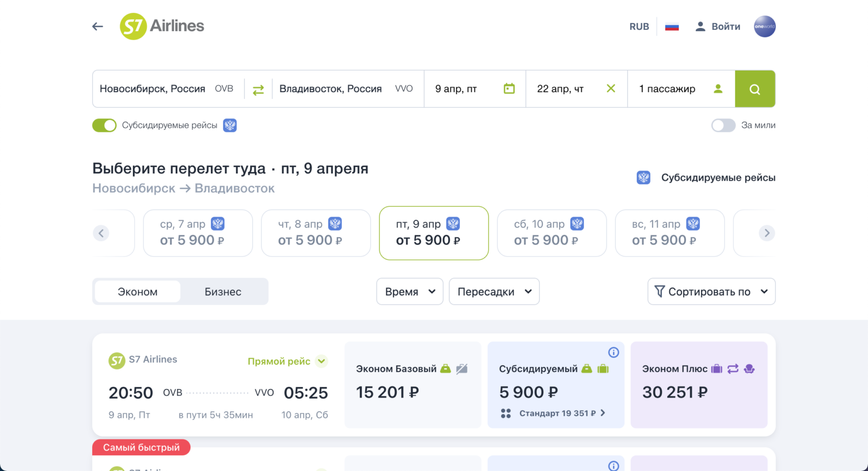This screenshot has height=471, width=868.
Task: Open the Пересадки filter dropdown
Action: click(494, 291)
